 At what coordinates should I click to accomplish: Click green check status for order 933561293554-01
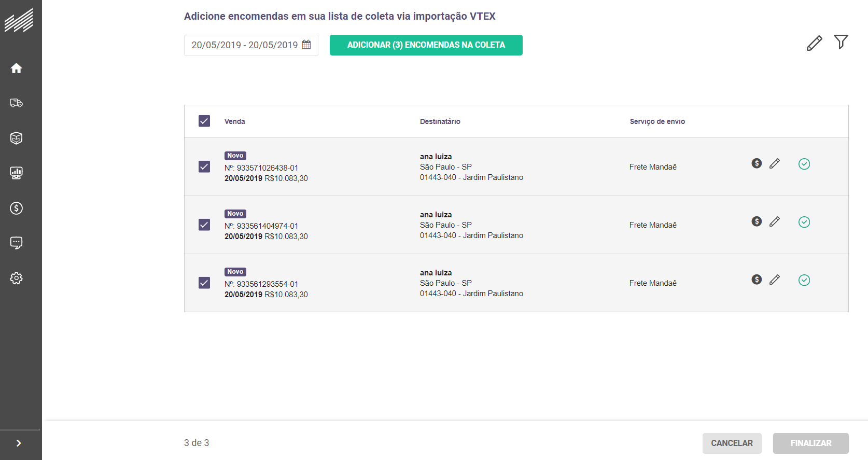pos(804,280)
